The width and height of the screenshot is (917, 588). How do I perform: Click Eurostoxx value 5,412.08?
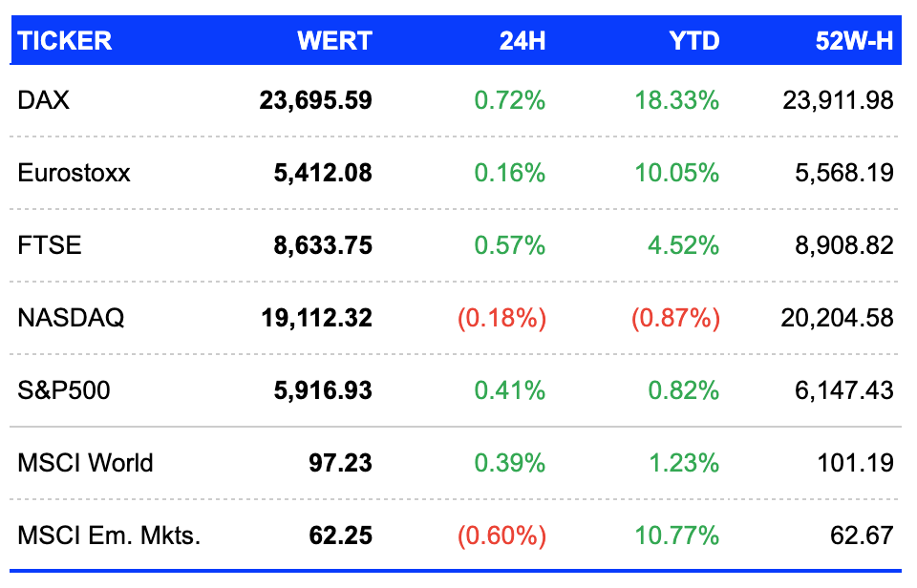coord(323,173)
